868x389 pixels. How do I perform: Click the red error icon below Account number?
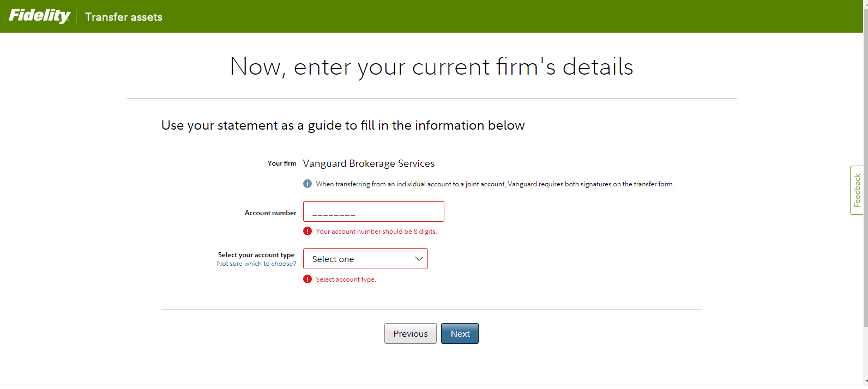tap(308, 232)
